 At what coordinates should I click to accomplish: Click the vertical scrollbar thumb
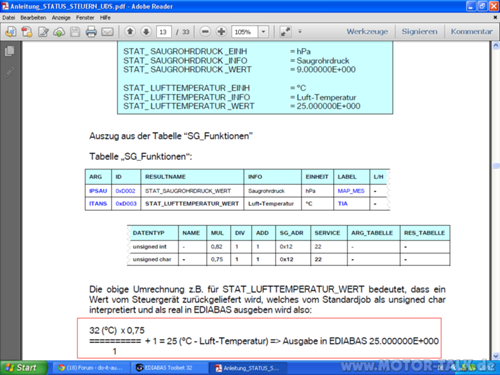(x=496, y=166)
